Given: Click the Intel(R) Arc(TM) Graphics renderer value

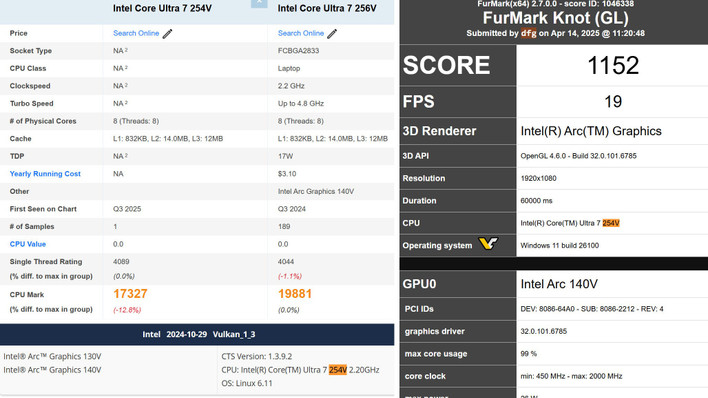Looking at the screenshot, I should [x=591, y=131].
